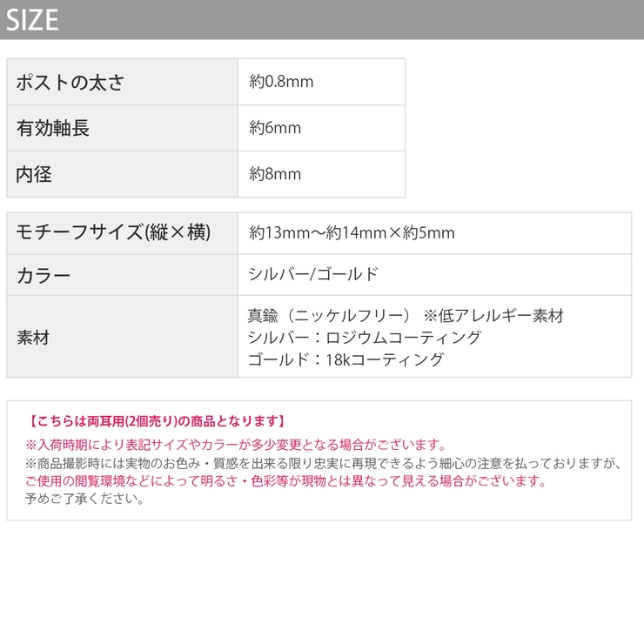Click the 両耳用(2個売り) bold notice heading
This screenshot has height=644, width=644.
point(156,421)
